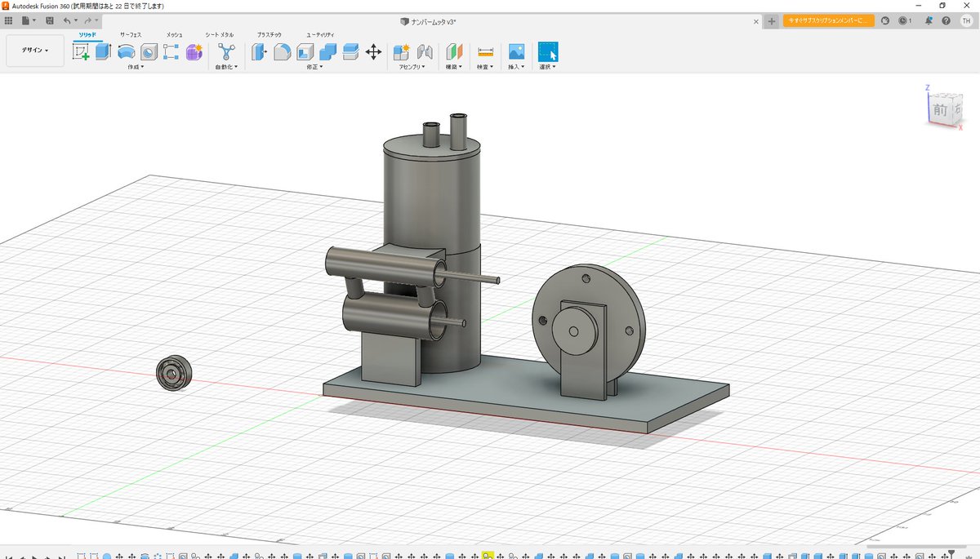Select the Extrude tool
This screenshot has height=559, width=980.
103,52
